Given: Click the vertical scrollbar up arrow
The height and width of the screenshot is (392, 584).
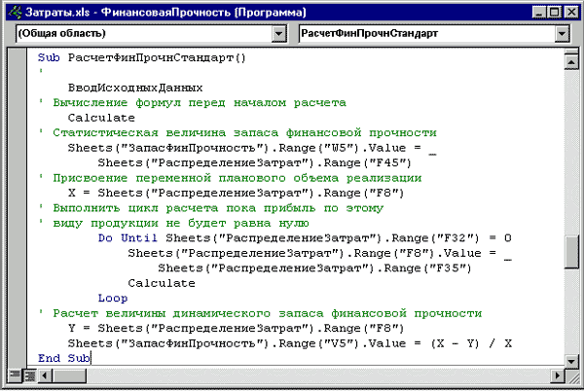Looking at the screenshot, I should [x=571, y=61].
